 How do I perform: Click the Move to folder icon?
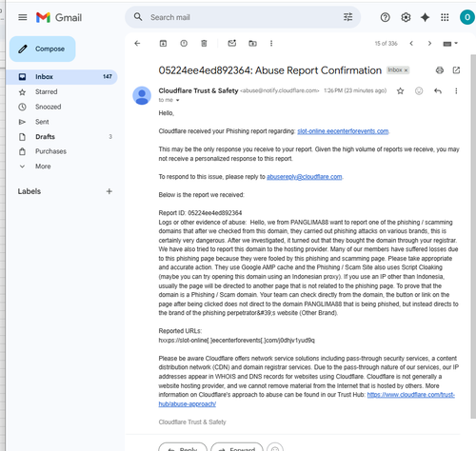[252, 44]
